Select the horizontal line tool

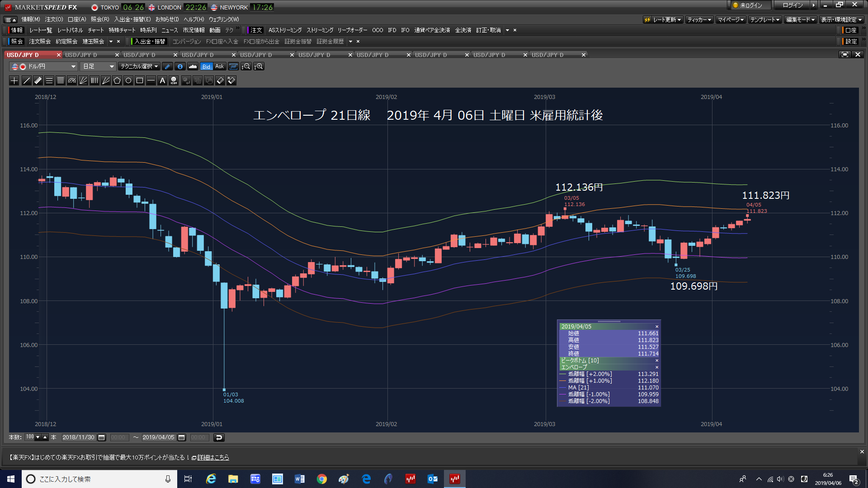[x=151, y=80]
